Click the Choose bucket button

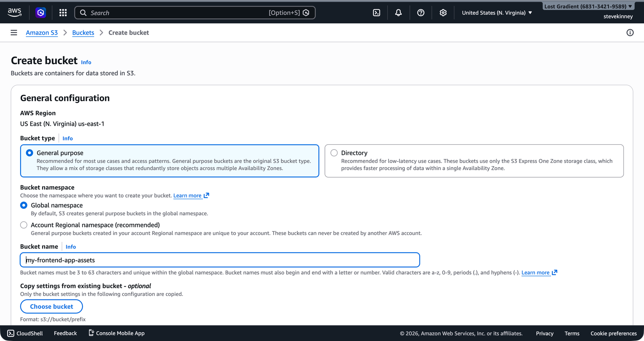pos(52,306)
